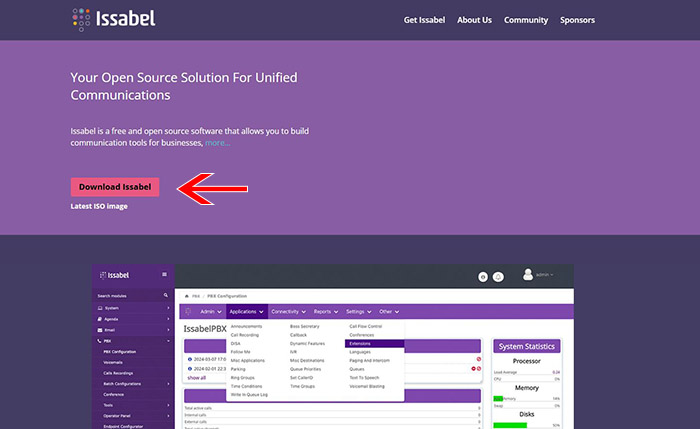
Task: Open the Admin dropdown menu
Action: (211, 312)
